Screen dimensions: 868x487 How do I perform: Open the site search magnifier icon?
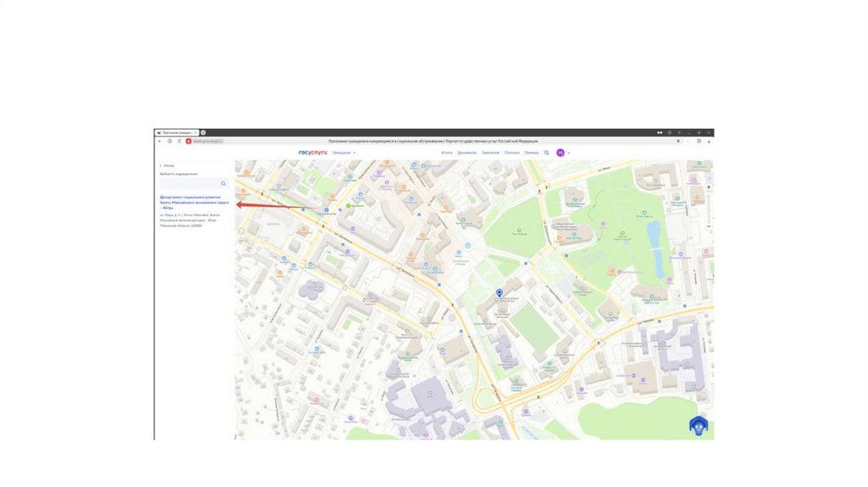[547, 153]
